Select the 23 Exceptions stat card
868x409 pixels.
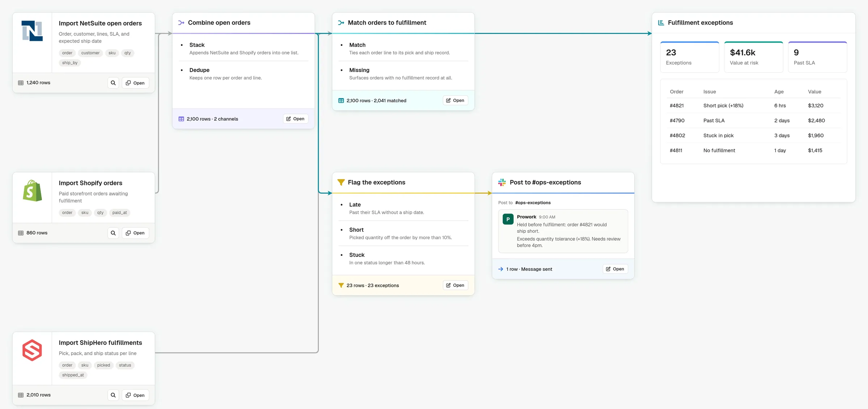pos(690,57)
